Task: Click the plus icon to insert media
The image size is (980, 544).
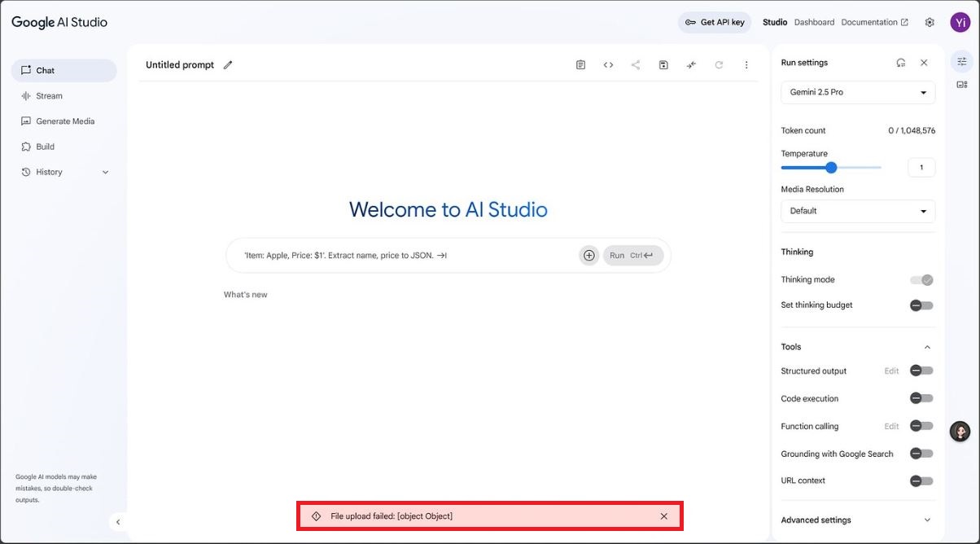Action: (589, 256)
